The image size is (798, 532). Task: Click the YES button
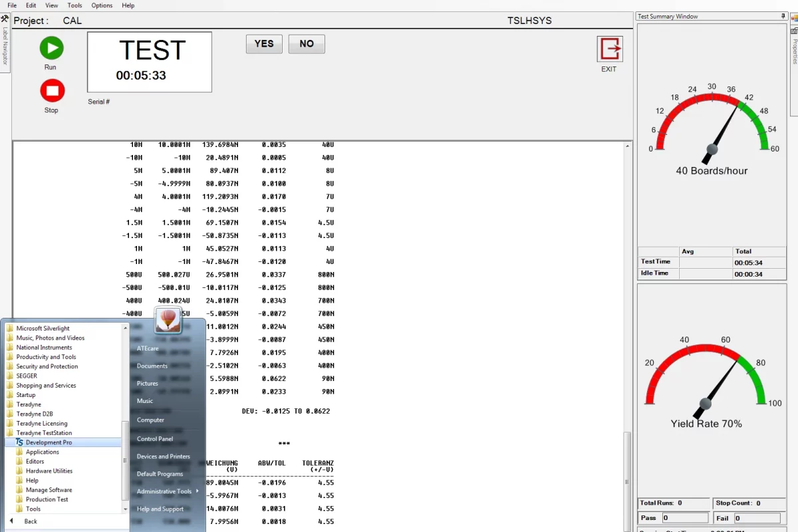pos(264,44)
